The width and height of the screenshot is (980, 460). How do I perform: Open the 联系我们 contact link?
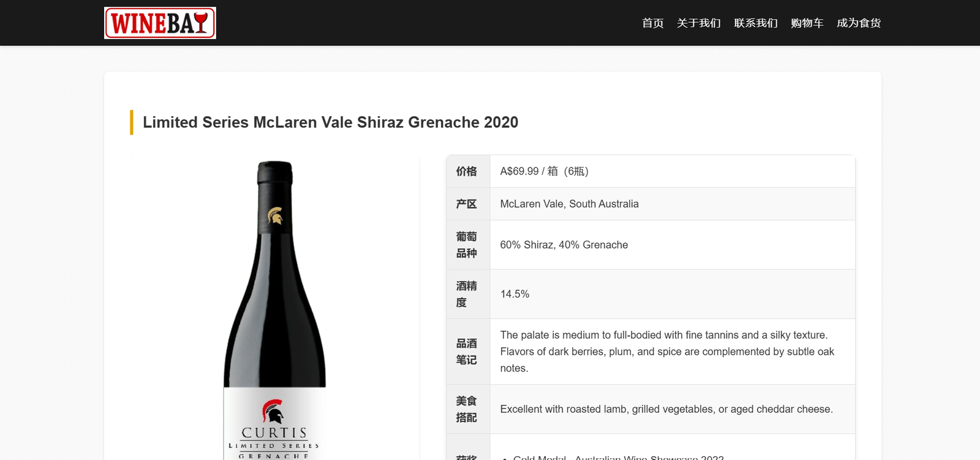coord(756,23)
